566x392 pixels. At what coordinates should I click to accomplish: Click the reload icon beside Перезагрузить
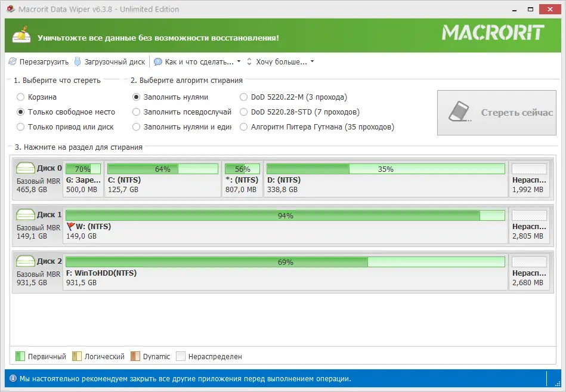13,61
